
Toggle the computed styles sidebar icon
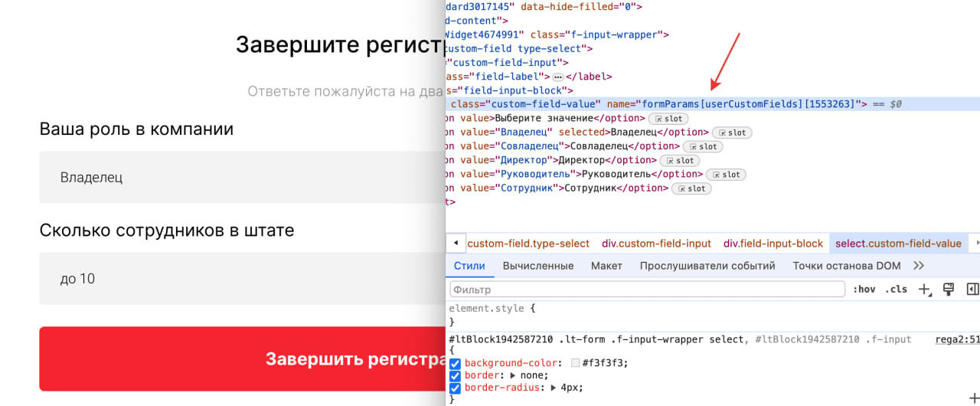coord(972,289)
